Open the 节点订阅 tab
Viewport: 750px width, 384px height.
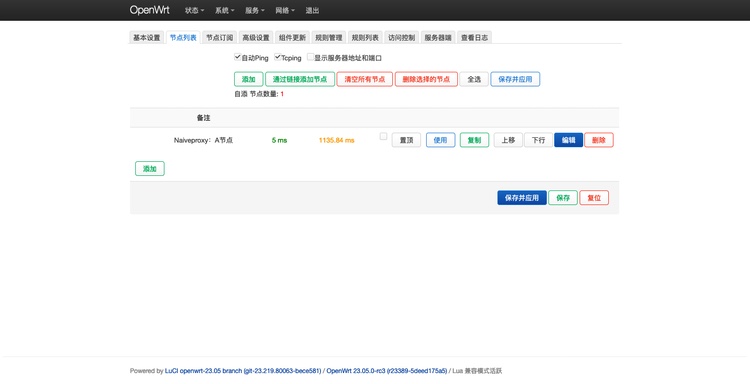220,38
